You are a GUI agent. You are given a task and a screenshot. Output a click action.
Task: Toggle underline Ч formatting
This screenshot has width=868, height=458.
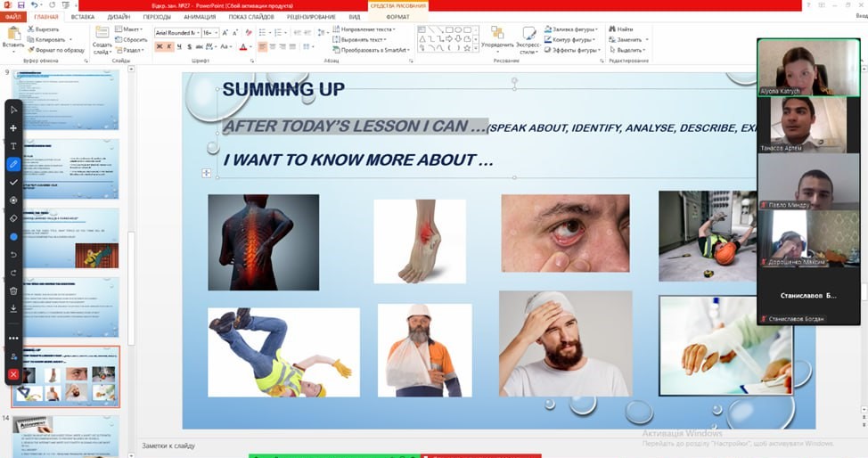[x=179, y=46]
